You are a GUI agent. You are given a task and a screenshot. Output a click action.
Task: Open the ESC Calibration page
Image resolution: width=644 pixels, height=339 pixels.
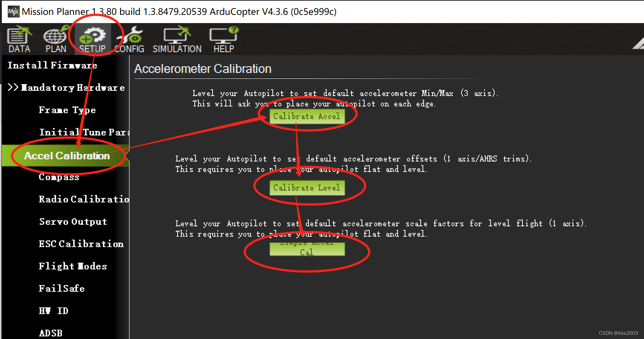pyautogui.click(x=81, y=244)
